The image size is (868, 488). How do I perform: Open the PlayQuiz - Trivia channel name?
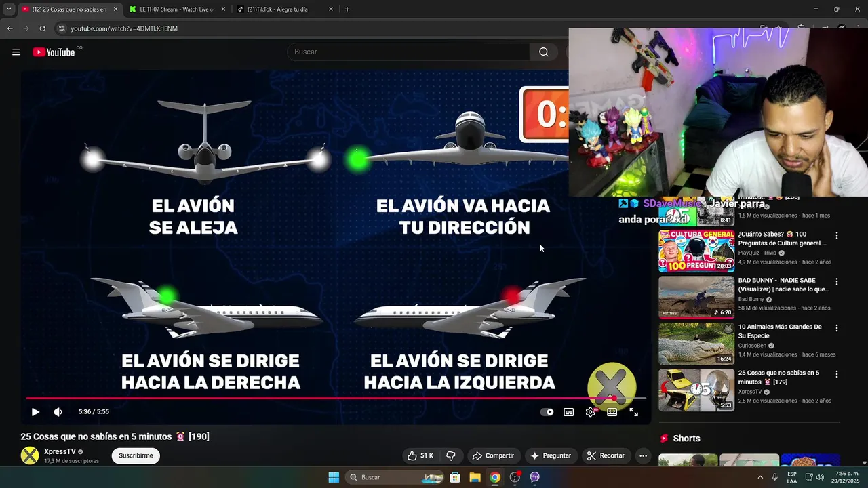(758, 253)
